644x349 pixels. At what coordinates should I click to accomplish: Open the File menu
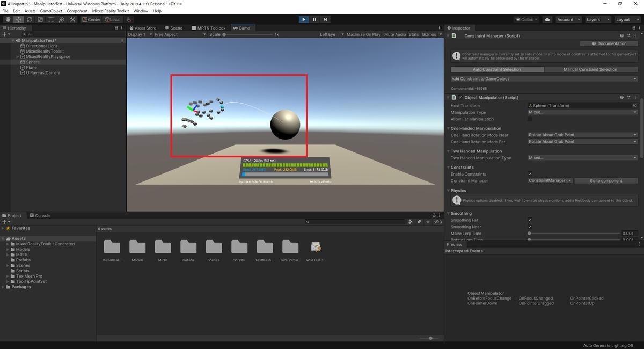coord(6,11)
